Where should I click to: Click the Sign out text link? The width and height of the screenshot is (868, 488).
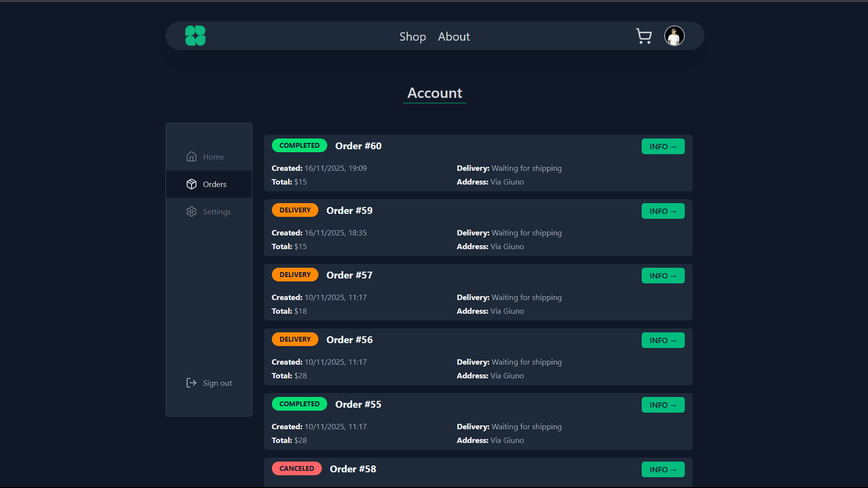tap(217, 383)
